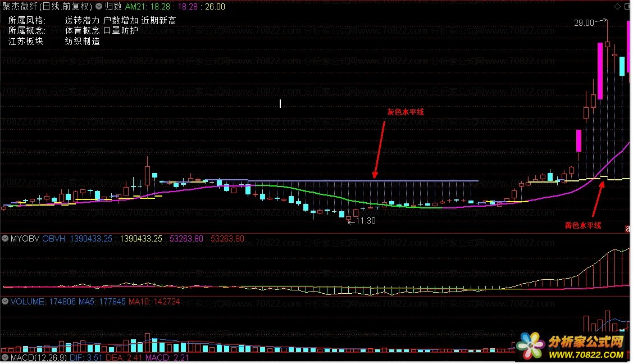Screen dimensions: 633x364
Task: Click the DEA: 2.41 value
Action: point(124,358)
